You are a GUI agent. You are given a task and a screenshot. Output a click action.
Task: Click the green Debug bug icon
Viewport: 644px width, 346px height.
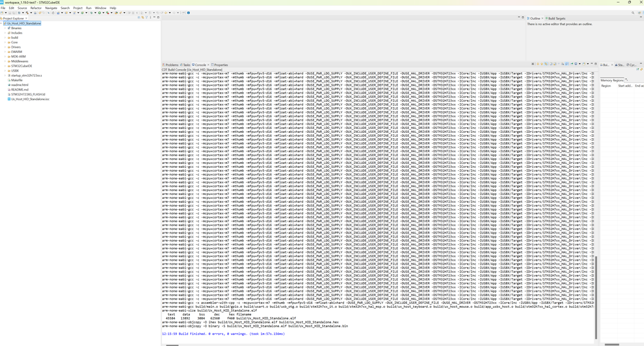(91, 13)
